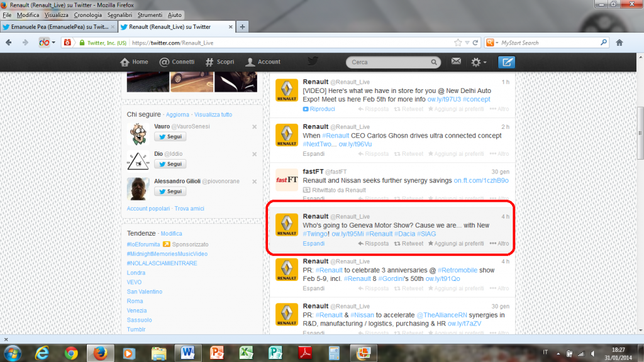Show hidden system tray icons

pos(558,353)
